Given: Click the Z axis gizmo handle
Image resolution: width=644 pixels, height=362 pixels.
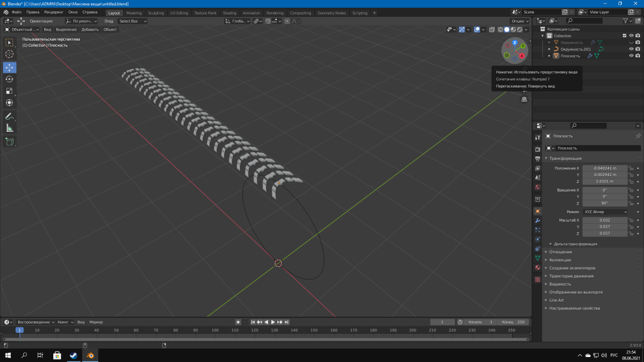Looking at the screenshot, I should coord(515,43).
